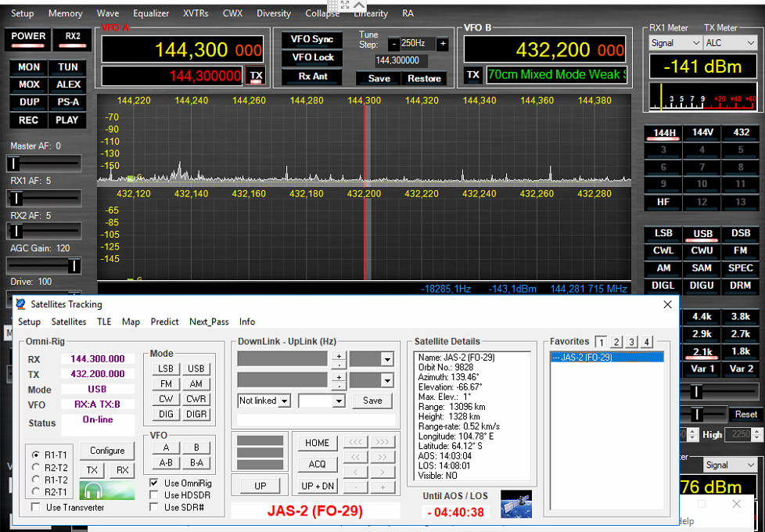This screenshot has height=532, width=765.
Task: Click the << rotor step button
Action: (355, 458)
